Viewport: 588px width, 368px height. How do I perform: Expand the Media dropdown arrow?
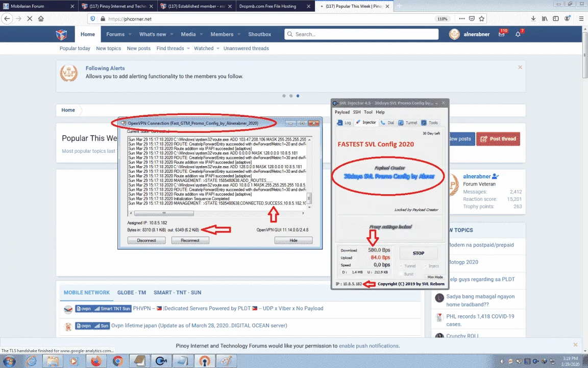click(201, 34)
